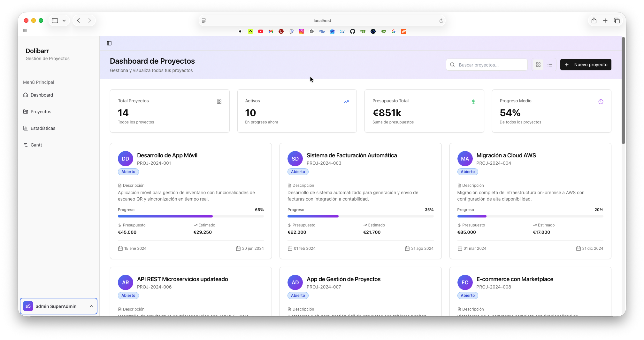This screenshot has width=644, height=340.
Task: Click the Nuevo proyecto button
Action: tap(586, 65)
